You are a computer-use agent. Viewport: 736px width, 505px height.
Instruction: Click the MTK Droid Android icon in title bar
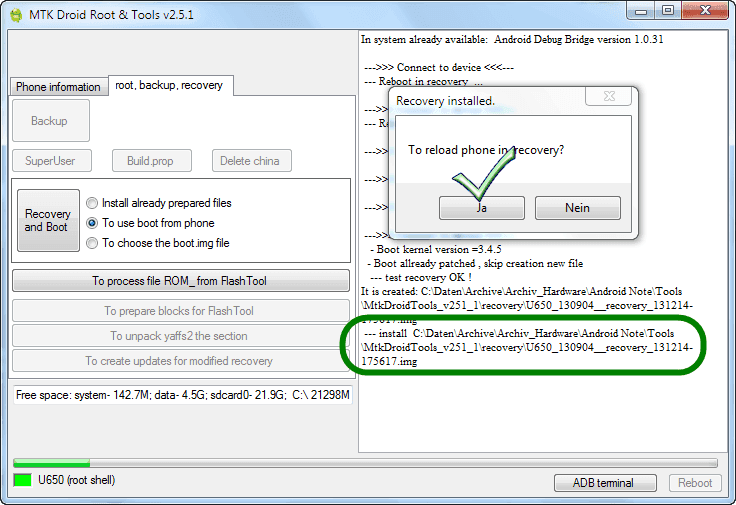click(16, 15)
